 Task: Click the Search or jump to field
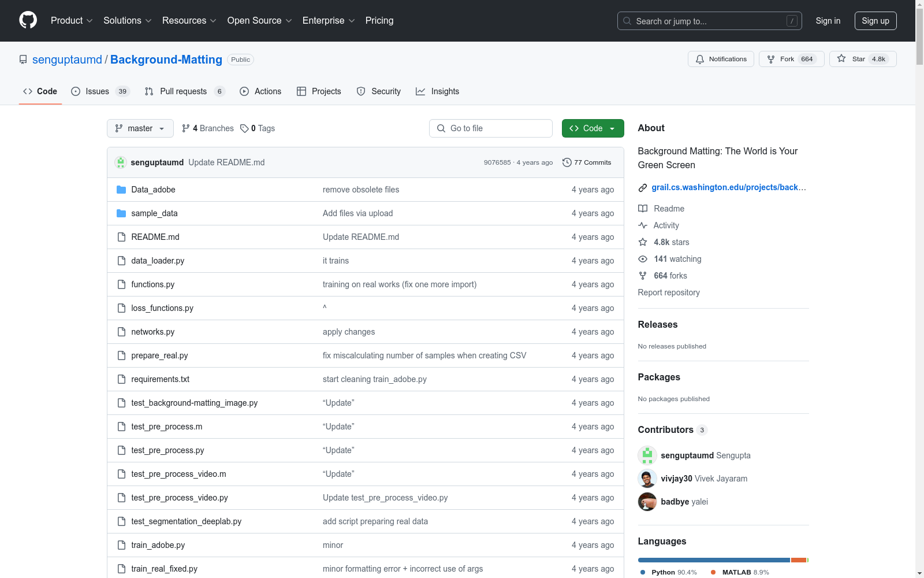click(x=710, y=21)
